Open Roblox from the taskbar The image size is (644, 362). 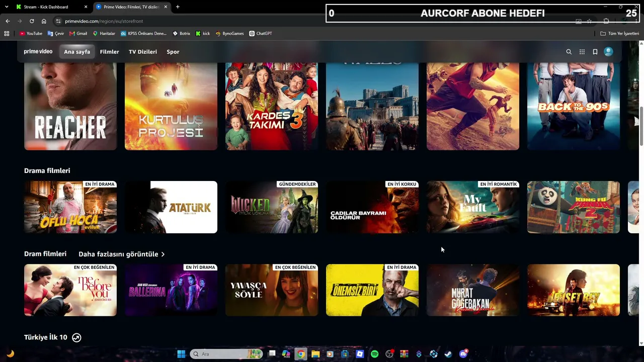coord(360,354)
